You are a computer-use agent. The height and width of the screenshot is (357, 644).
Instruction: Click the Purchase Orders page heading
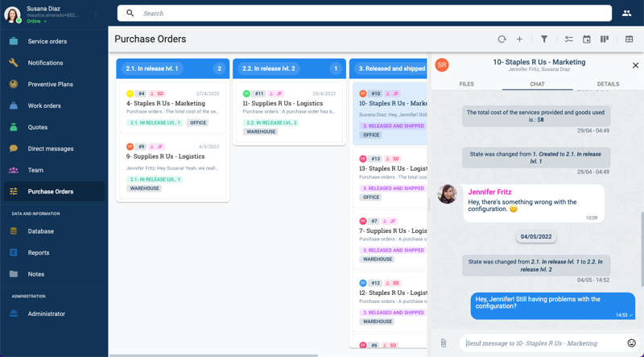coord(151,39)
